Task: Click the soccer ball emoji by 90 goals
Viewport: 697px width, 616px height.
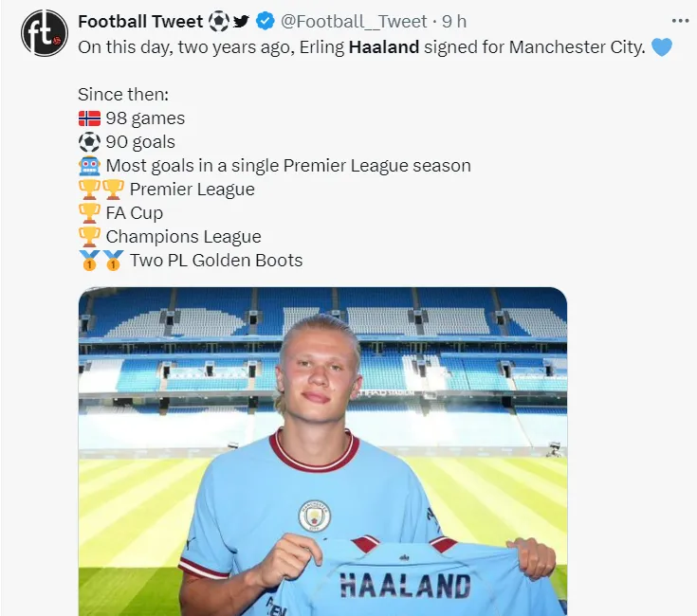Action: 89,142
